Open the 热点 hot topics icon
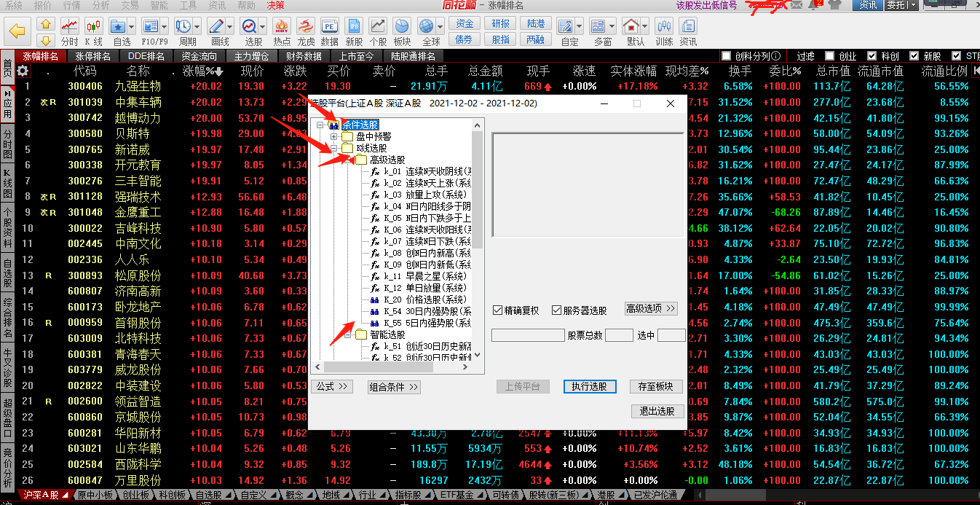The height and width of the screenshot is (505, 980). click(x=282, y=26)
